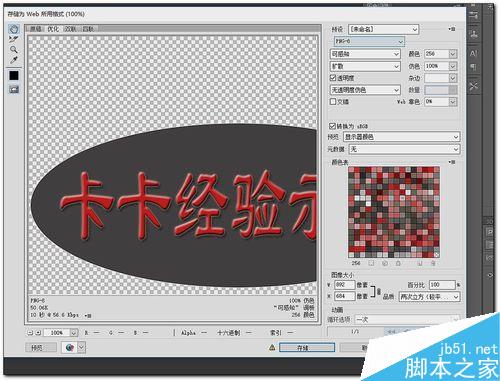Open the PNG-8 file format dropdown
The height and width of the screenshot is (381, 500).
[x=369, y=41]
